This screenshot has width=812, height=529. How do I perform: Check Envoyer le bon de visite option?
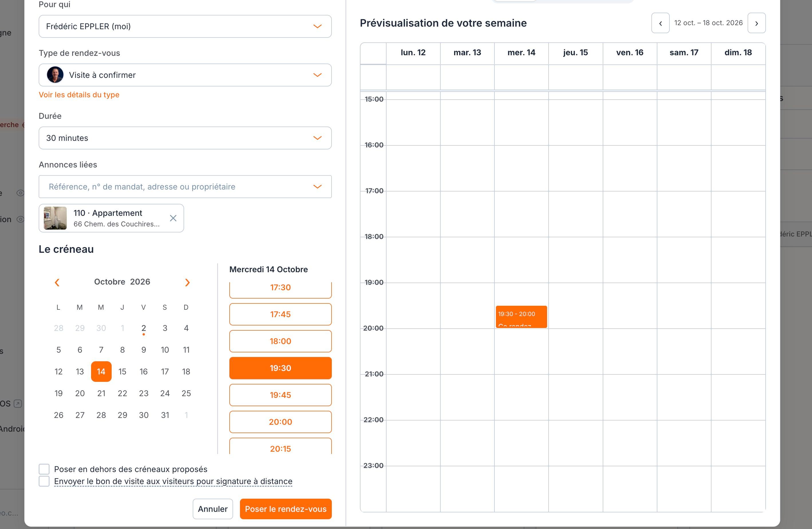point(44,481)
